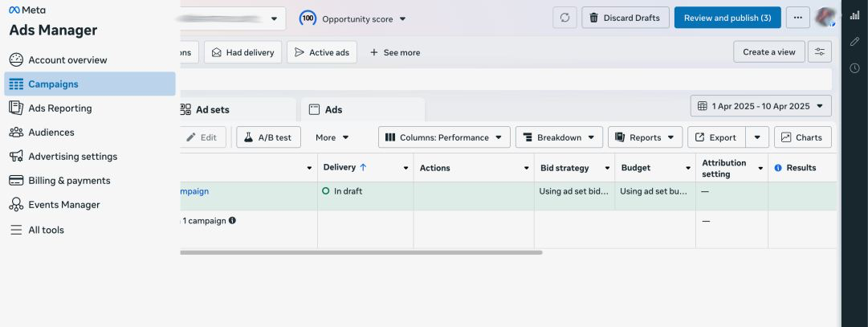Click the search and filter bar
The width and height of the screenshot is (868, 327).
pyautogui.click(x=506, y=80)
